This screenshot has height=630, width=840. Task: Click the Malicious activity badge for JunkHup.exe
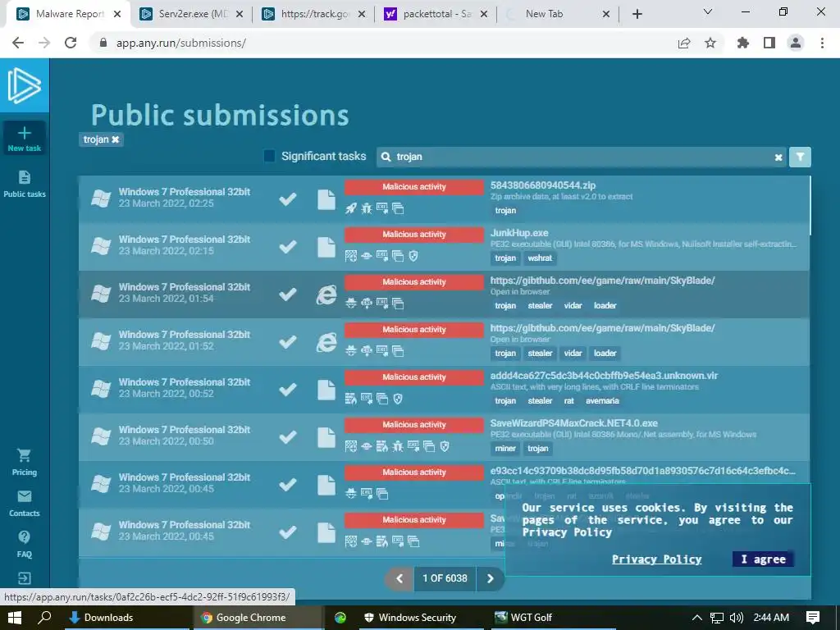(x=414, y=235)
